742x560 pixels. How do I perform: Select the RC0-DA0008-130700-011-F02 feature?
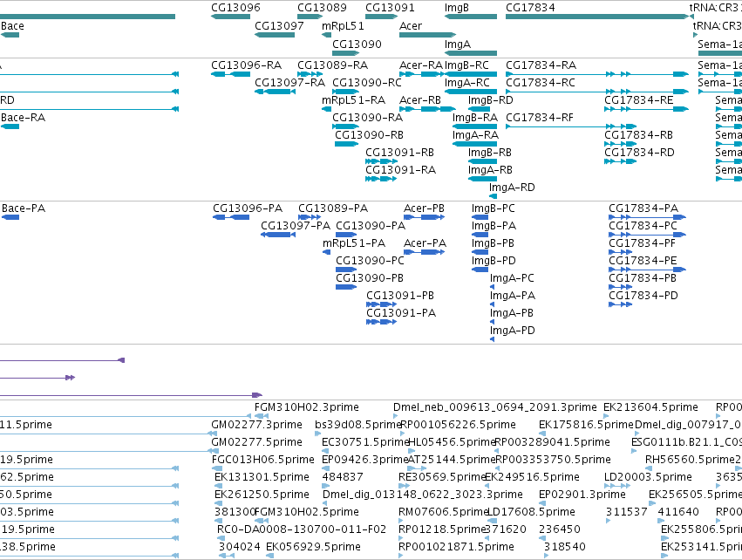(x=302, y=529)
